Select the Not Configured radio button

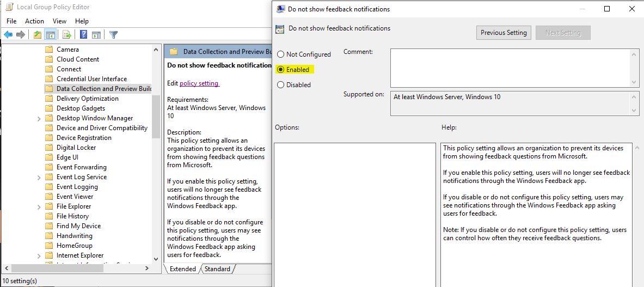pos(280,54)
